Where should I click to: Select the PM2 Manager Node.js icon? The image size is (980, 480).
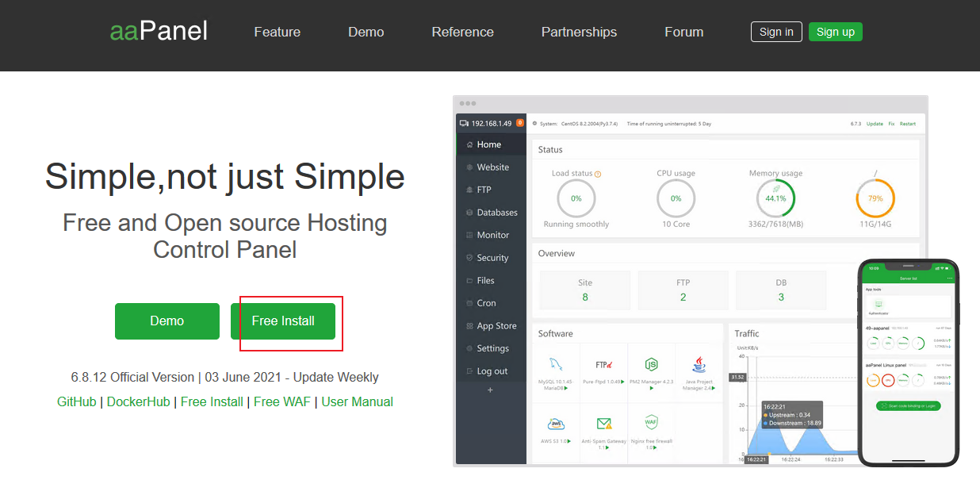651,364
